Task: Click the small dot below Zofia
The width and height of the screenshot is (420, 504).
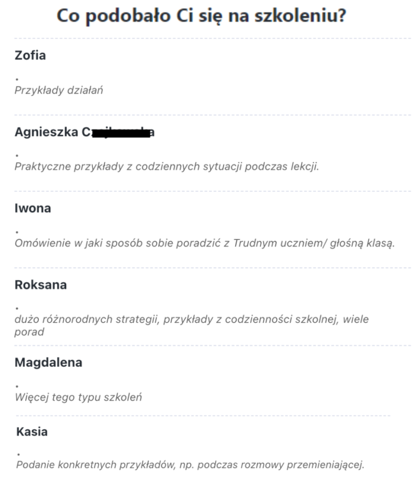Action: coord(17,79)
